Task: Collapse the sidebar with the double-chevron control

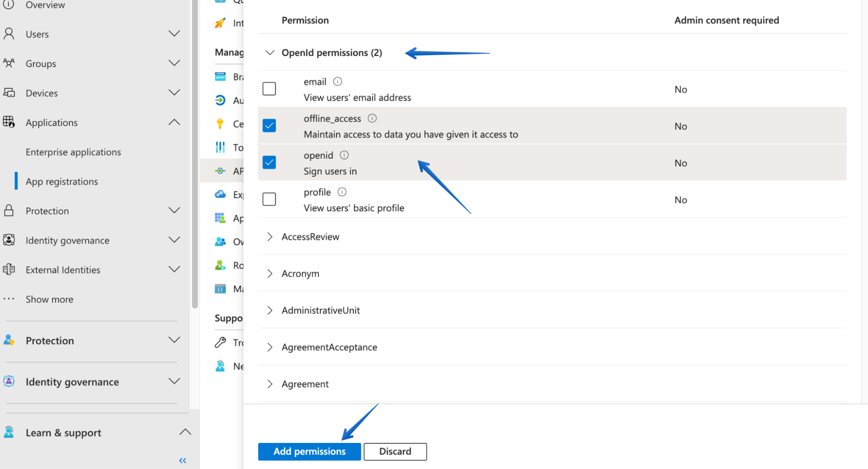Action: pos(182,460)
